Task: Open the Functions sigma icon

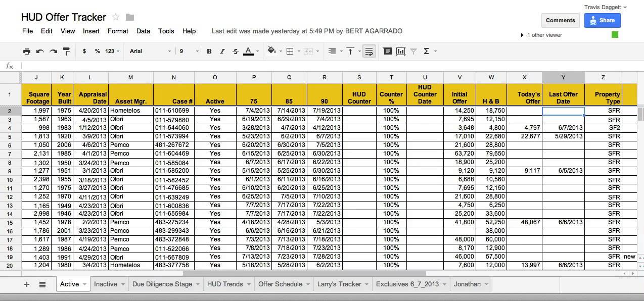Action: coord(426,51)
